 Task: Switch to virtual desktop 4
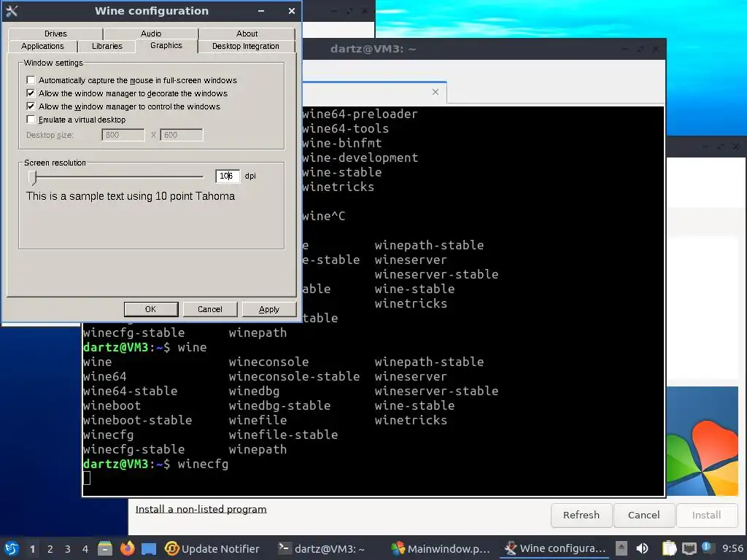tap(85, 549)
